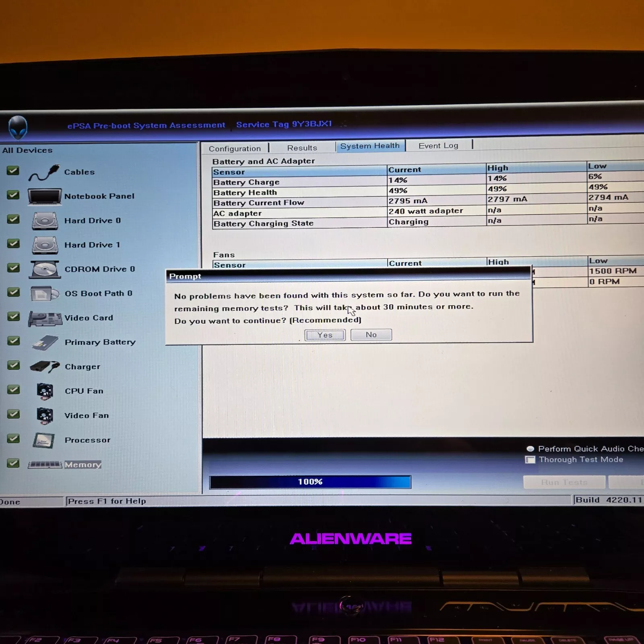Select the Cables device icon
The image size is (644, 644).
click(x=44, y=173)
